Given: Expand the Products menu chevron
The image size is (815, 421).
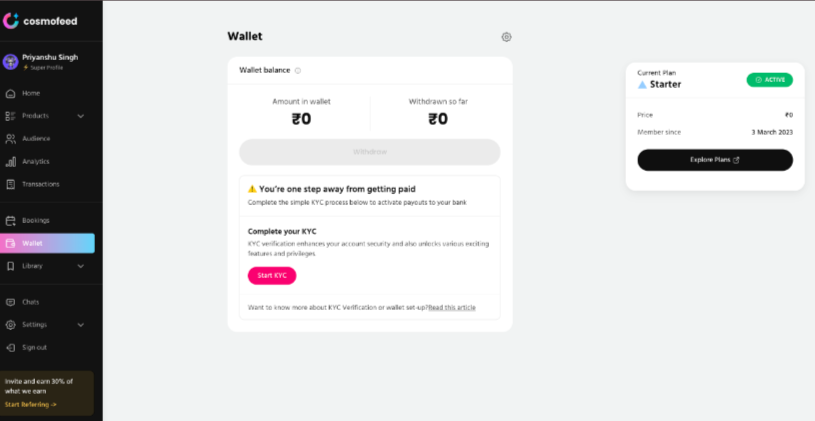Looking at the screenshot, I should coord(81,116).
